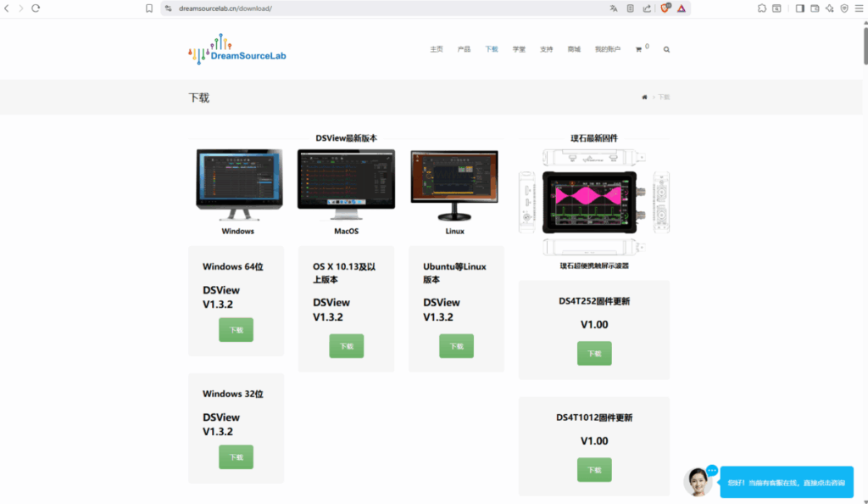Download the DS4T252 firmware update
The width and height of the screenshot is (868, 504).
[594, 353]
